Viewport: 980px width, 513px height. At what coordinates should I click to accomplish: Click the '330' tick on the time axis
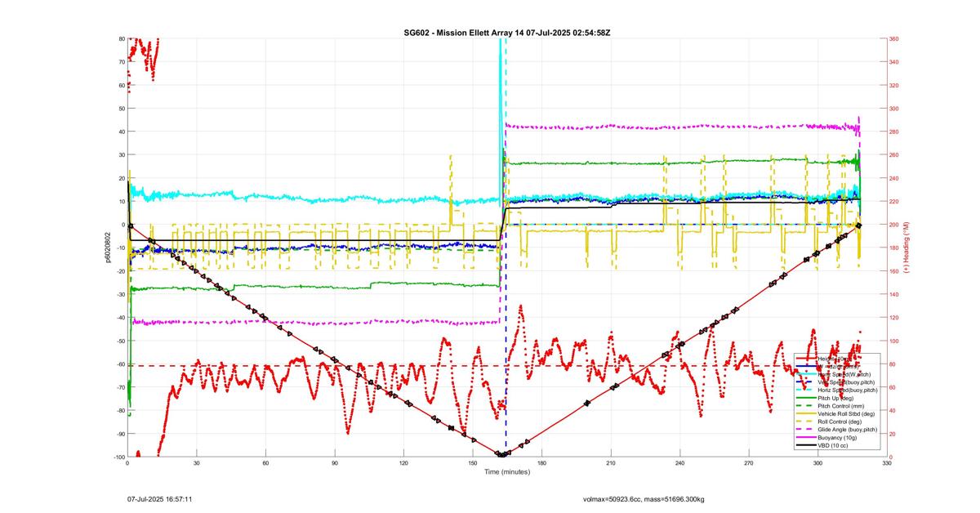(887, 463)
